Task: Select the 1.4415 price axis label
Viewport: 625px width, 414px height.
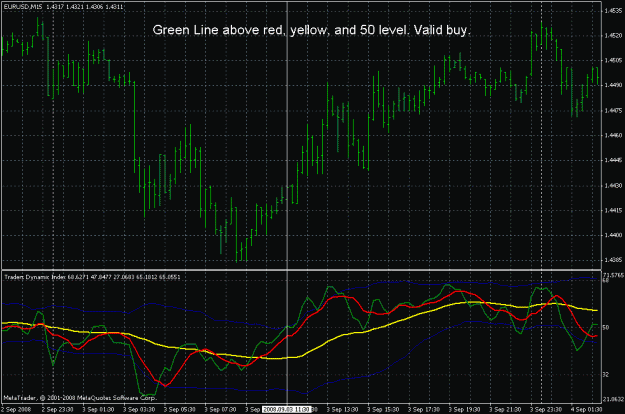Action: tap(613, 210)
